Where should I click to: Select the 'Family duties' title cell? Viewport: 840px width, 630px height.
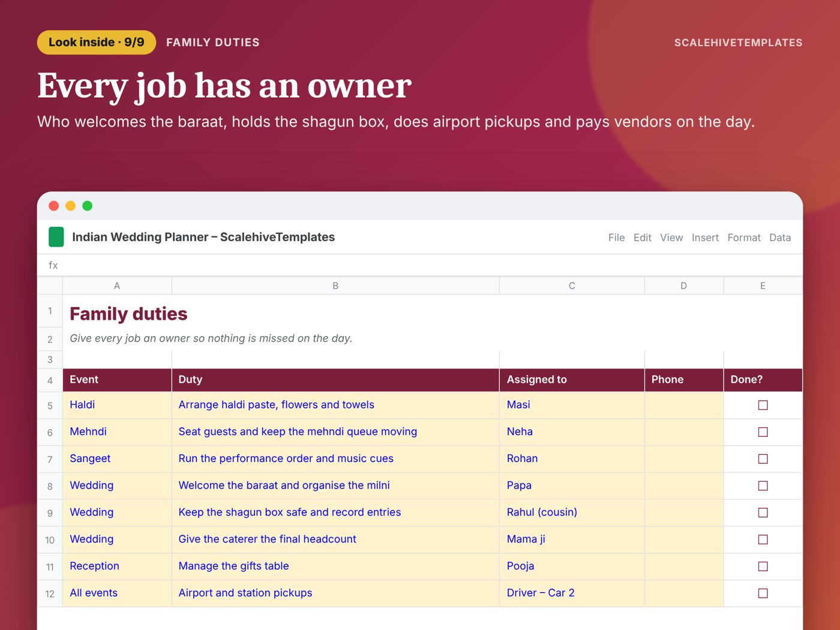pos(128,314)
